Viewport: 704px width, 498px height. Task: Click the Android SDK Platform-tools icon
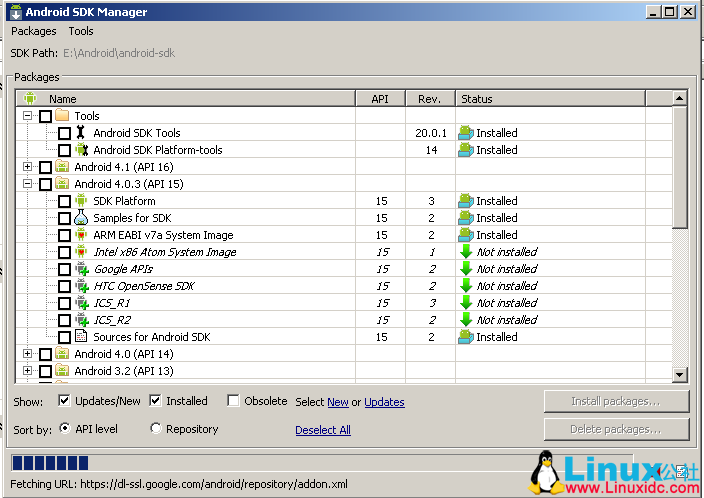(x=81, y=150)
